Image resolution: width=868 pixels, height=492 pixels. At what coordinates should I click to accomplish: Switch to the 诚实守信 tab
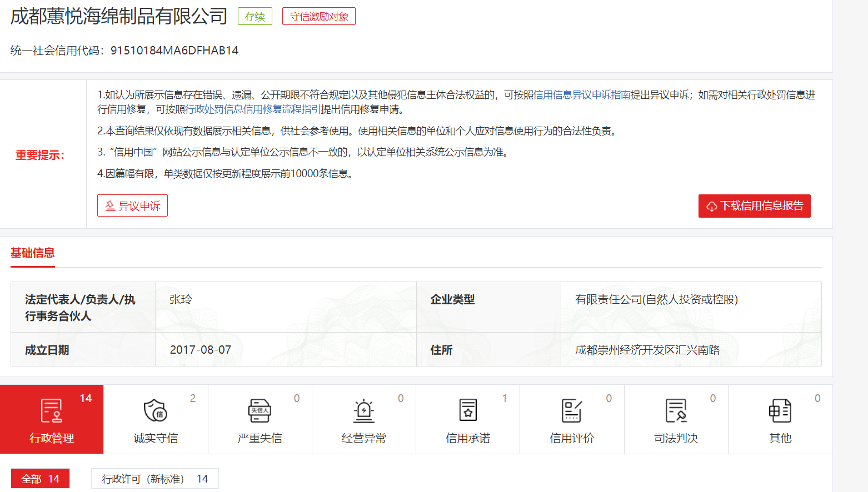(x=156, y=419)
